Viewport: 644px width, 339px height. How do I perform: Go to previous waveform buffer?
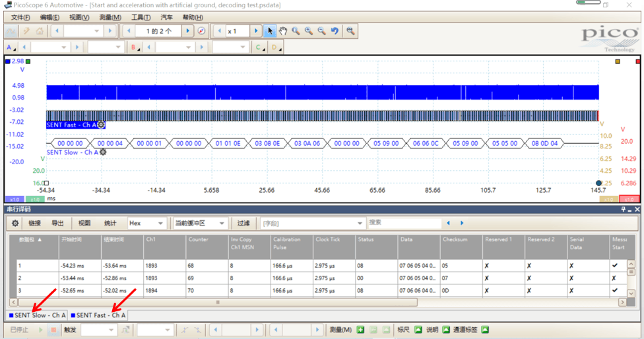point(129,31)
